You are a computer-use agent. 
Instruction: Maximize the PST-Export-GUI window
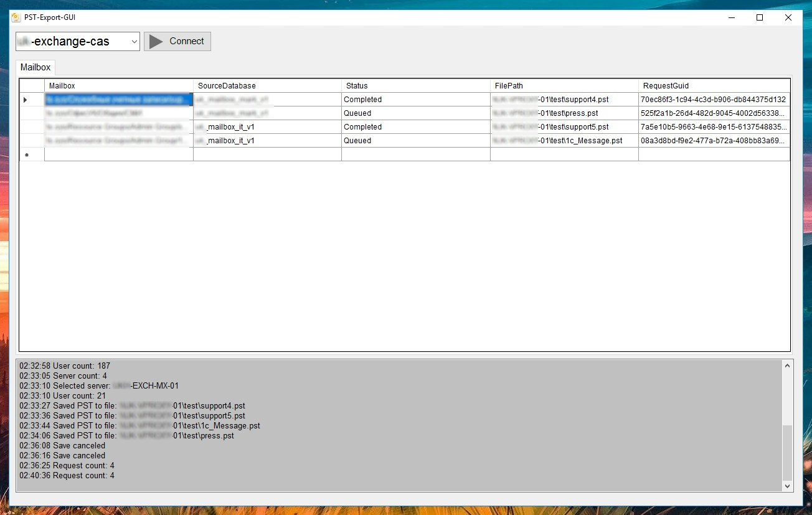click(760, 17)
